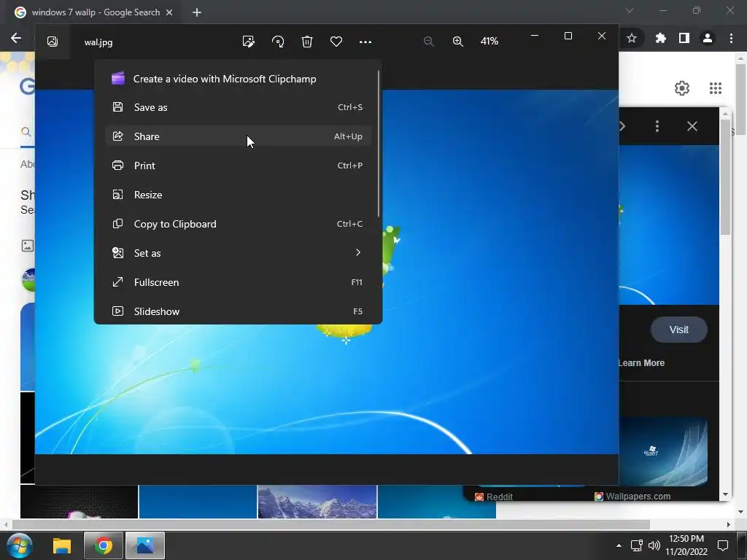Show hidden system tray icons
Screen dimensions: 747x560
click(x=619, y=545)
